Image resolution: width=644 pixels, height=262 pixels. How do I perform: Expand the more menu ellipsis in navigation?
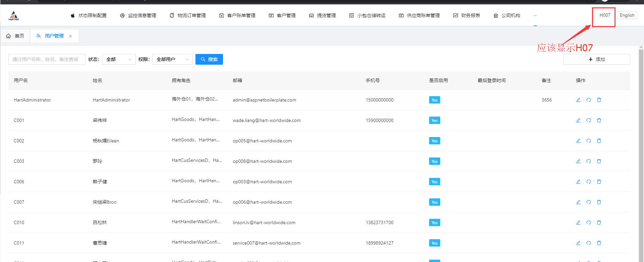(535, 16)
